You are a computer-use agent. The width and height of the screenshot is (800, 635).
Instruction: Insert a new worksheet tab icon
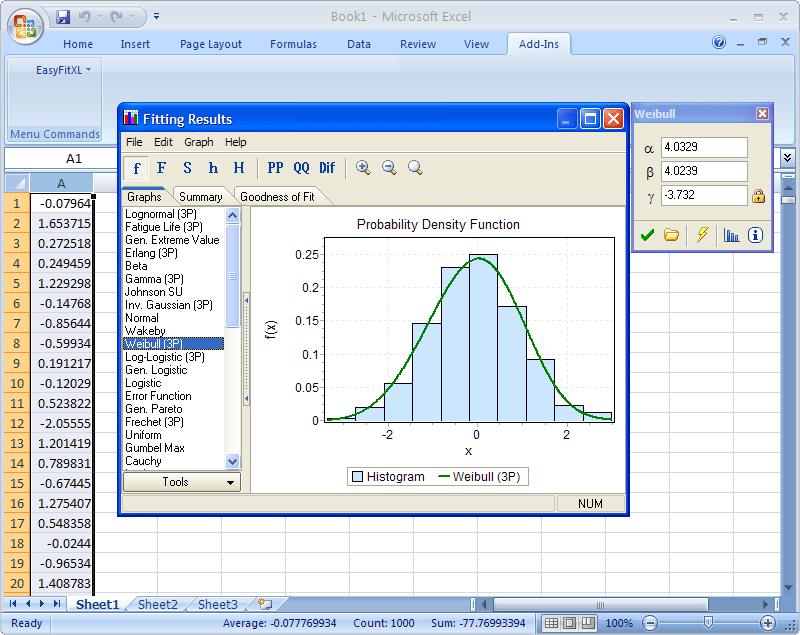pos(266,604)
